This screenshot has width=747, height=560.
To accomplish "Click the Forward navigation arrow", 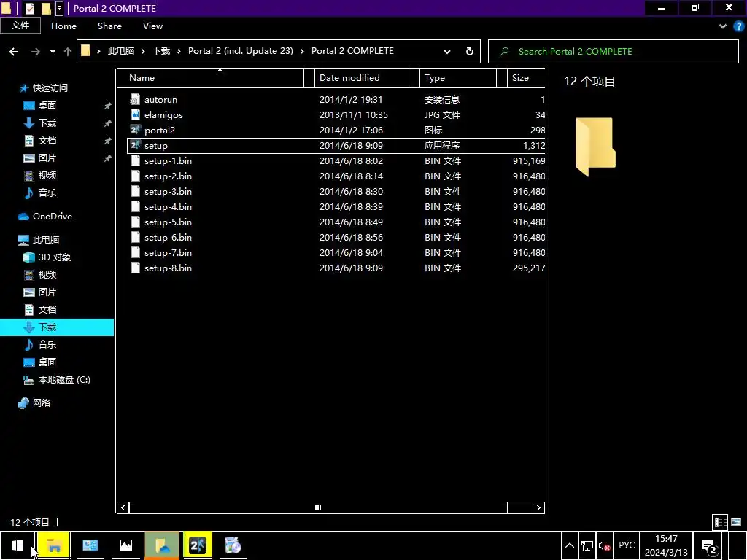I will [x=36, y=52].
